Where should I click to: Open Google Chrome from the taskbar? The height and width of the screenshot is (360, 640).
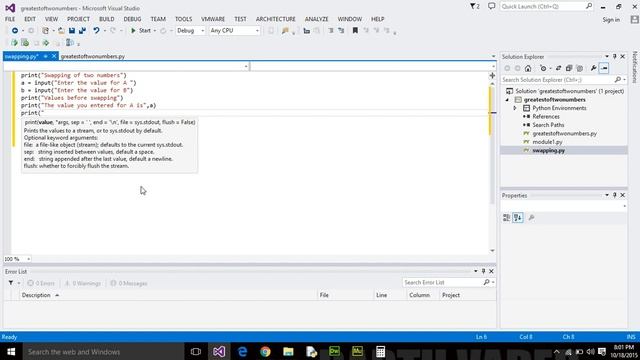[265, 351]
